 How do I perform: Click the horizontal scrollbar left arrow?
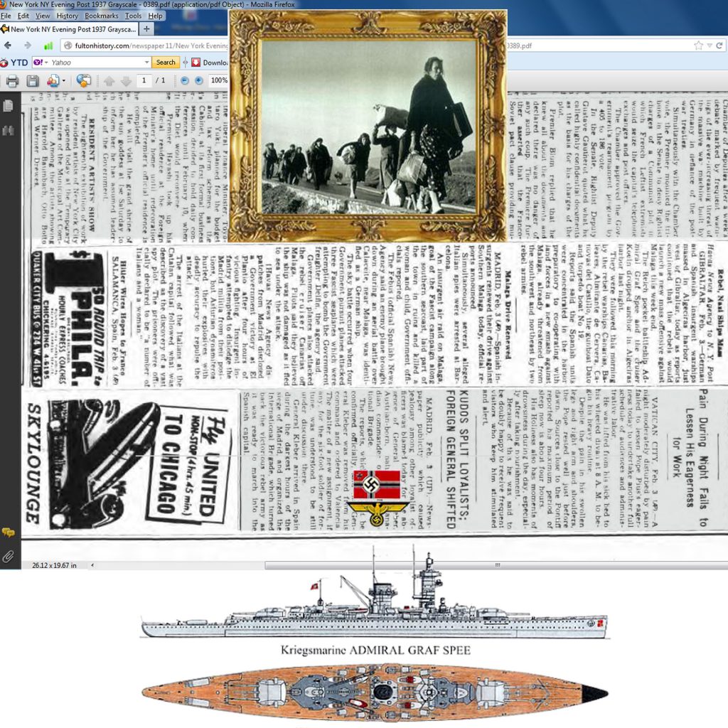pos(92,565)
